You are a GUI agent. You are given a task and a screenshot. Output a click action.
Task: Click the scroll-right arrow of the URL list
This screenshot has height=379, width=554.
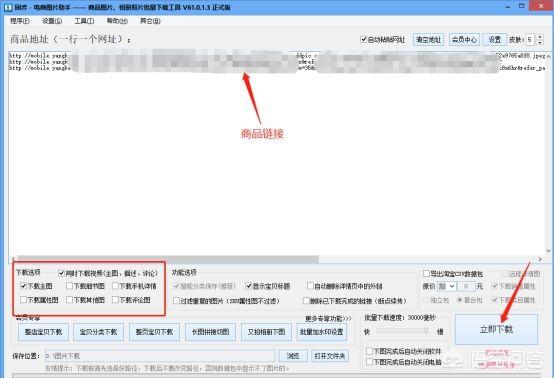[x=540, y=259]
